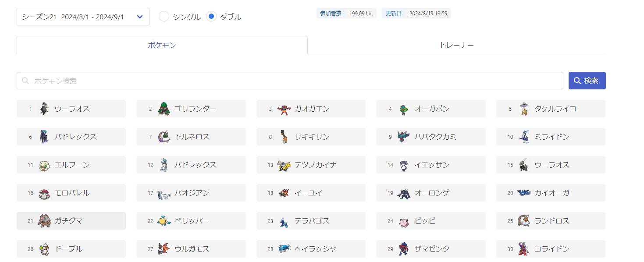Click the Kyogre sprite next to カイオーガ
Viewport: 644px width, 262px height.
coord(523,193)
